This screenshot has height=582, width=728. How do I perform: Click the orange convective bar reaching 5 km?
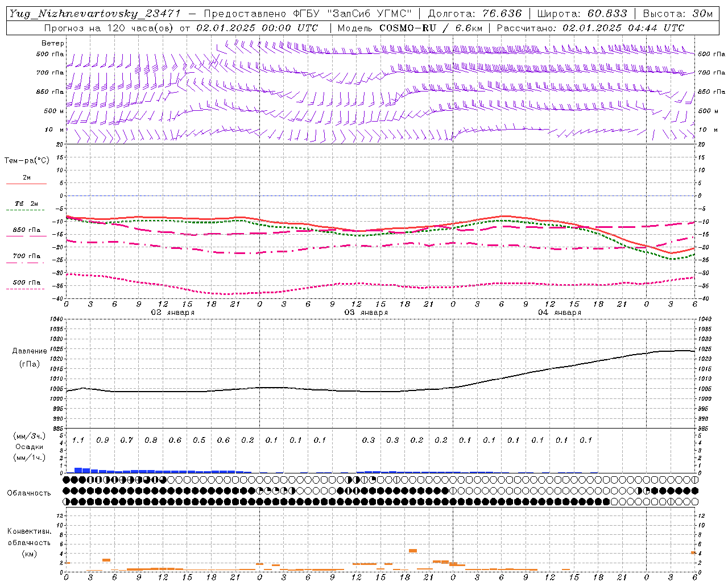(x=413, y=550)
